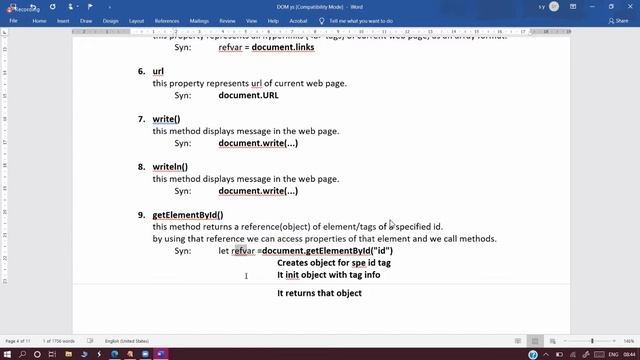Image resolution: width=640 pixels, height=360 pixels.
Task: Click the English (United States) language indicator
Action: click(x=127, y=341)
